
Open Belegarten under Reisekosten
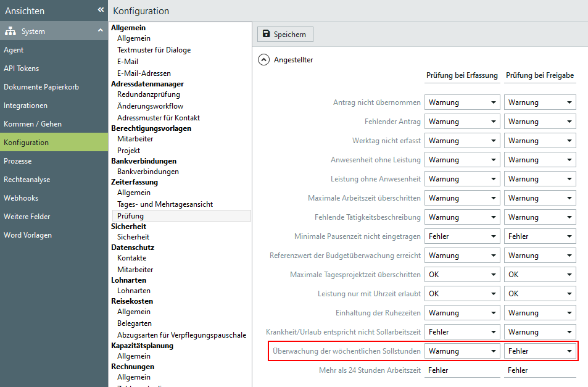point(134,323)
